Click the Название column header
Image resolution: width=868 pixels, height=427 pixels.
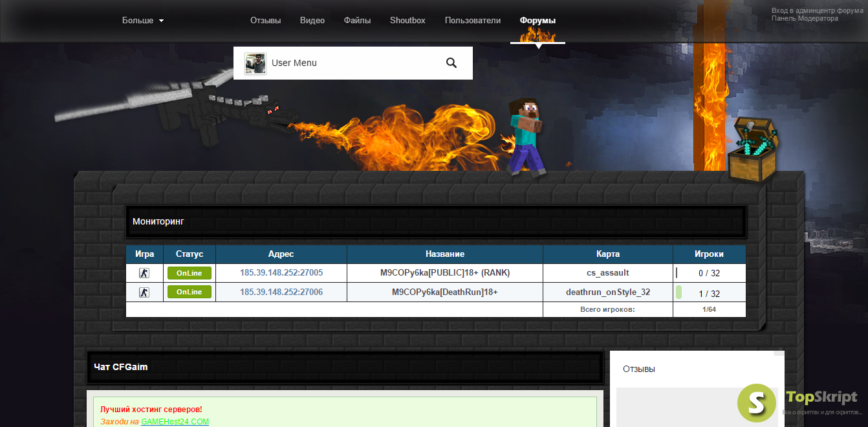point(445,254)
